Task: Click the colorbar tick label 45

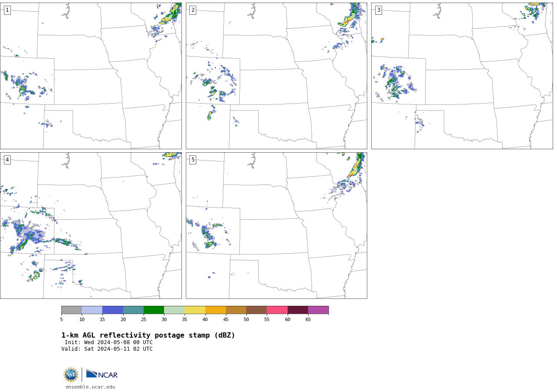Action: pos(226,320)
